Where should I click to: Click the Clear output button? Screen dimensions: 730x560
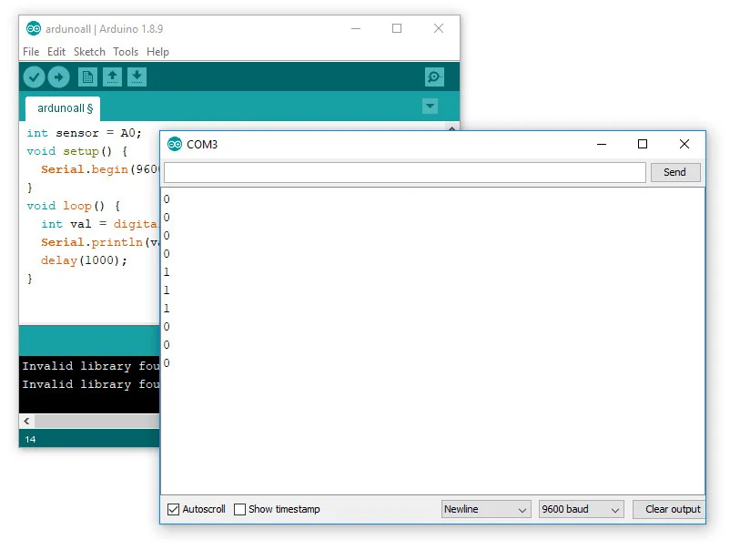click(668, 509)
